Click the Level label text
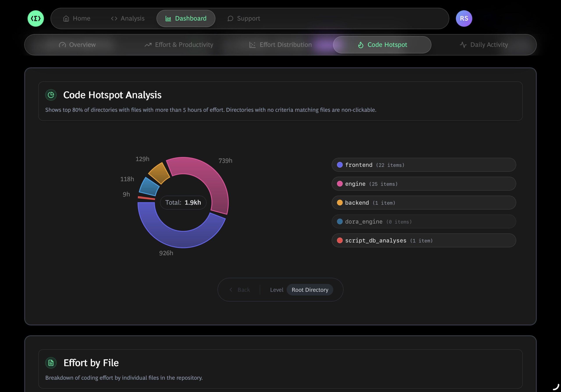Viewport: 561px width, 392px height. click(x=277, y=290)
